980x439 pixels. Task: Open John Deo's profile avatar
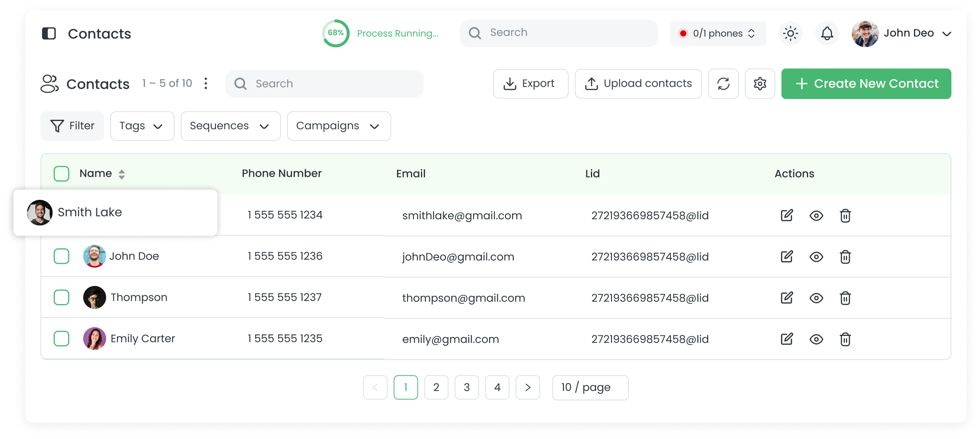865,33
